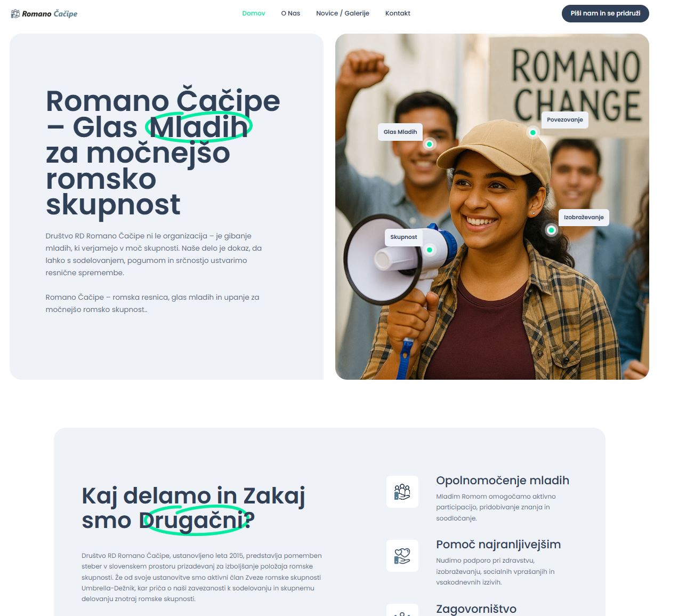Click the Romano Čačipe logo icon

[15, 13]
